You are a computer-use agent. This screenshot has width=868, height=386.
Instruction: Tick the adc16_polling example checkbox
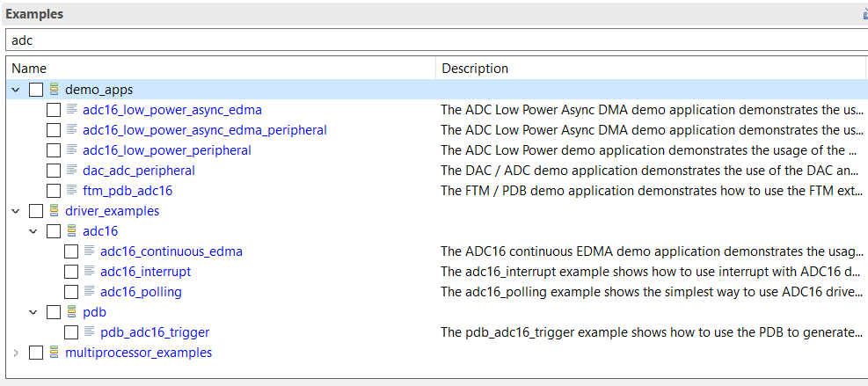coord(71,292)
